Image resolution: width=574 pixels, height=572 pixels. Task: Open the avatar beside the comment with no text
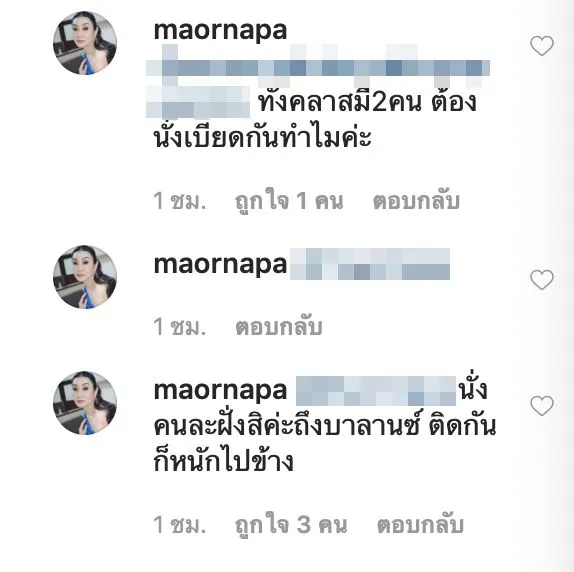(85, 277)
